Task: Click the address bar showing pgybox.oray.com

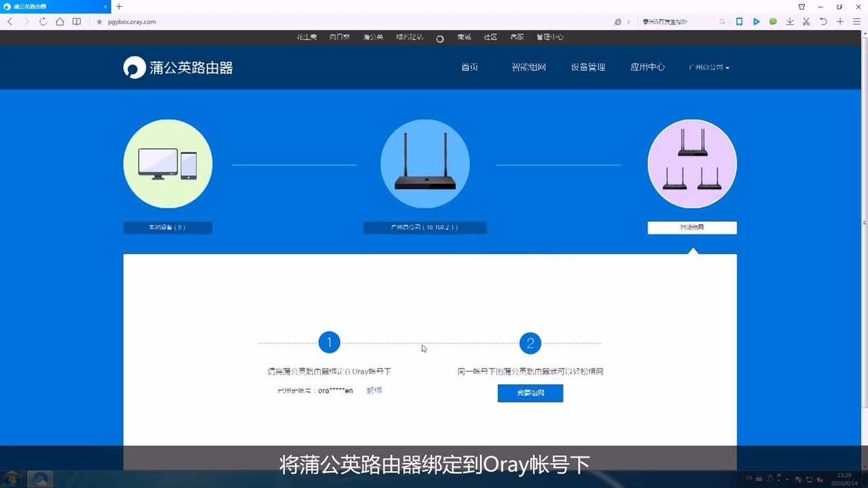Action: (x=353, y=22)
